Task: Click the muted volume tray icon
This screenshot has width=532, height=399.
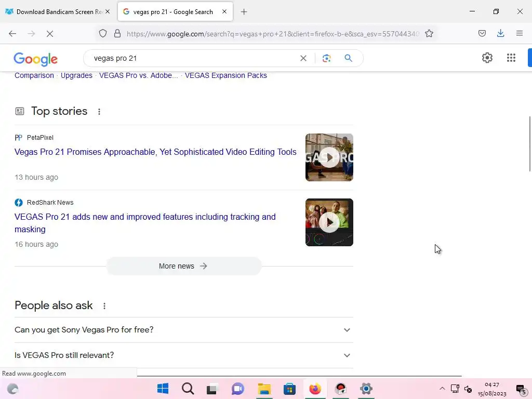Action: 468,389
